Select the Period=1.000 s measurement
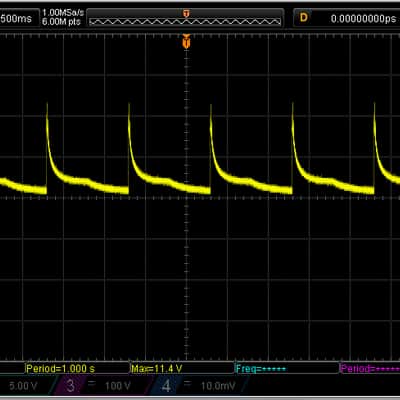The width and height of the screenshot is (400, 400). pos(60,369)
